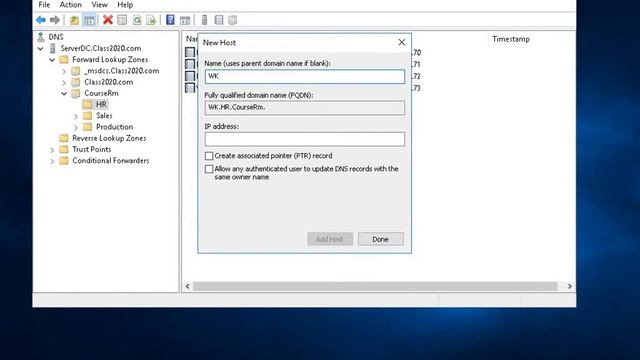
Task: Click the green Refresh toolbar icon
Action: (137, 20)
